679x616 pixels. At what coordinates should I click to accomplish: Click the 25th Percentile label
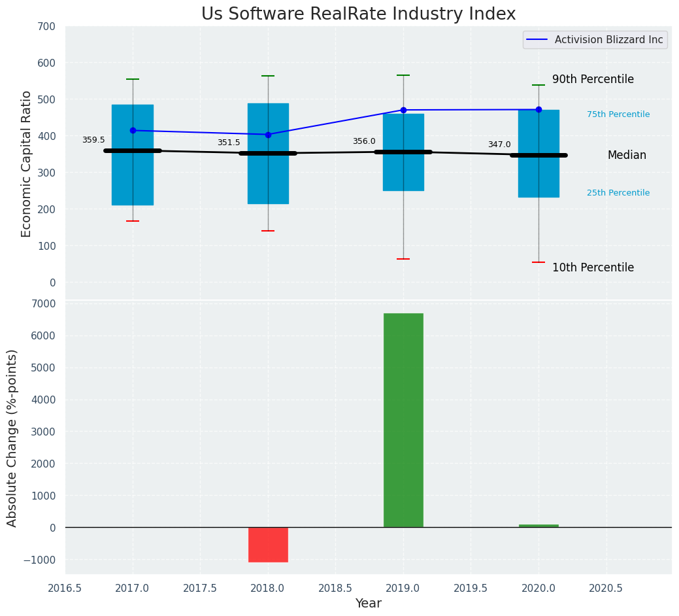pyautogui.click(x=618, y=193)
